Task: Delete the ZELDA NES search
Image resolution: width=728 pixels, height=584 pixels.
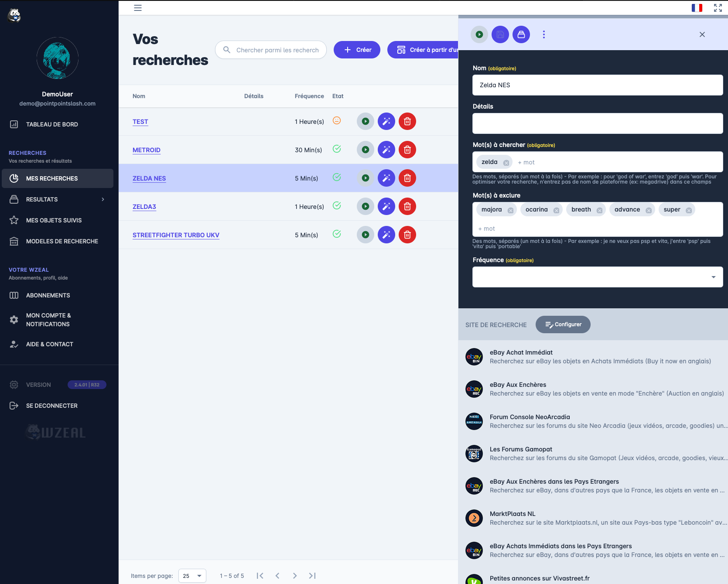Action: click(x=407, y=178)
